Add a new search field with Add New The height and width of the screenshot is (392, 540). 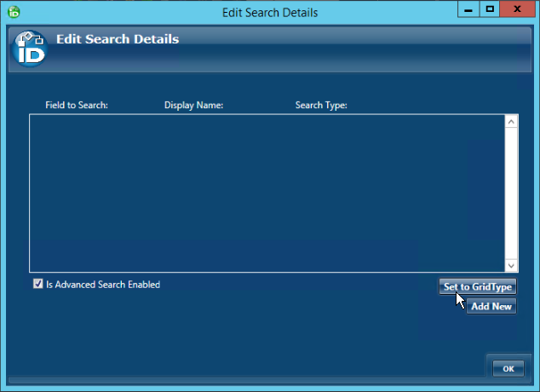491,306
